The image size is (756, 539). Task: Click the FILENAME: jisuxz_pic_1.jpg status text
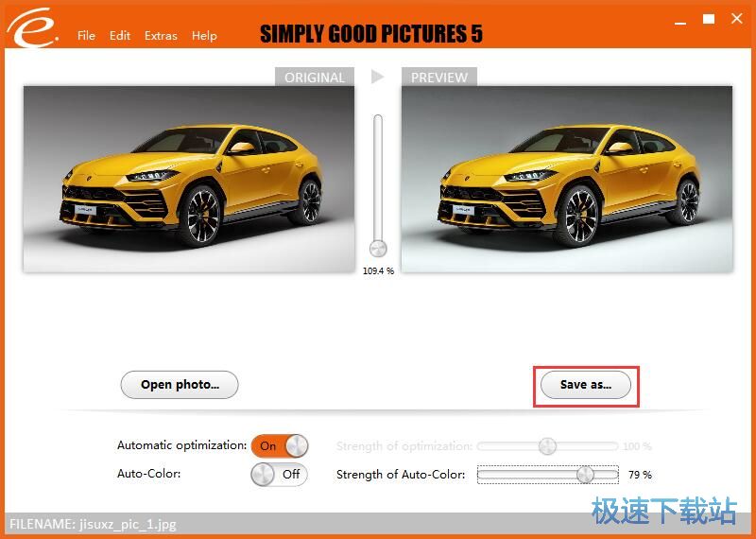coord(93,524)
